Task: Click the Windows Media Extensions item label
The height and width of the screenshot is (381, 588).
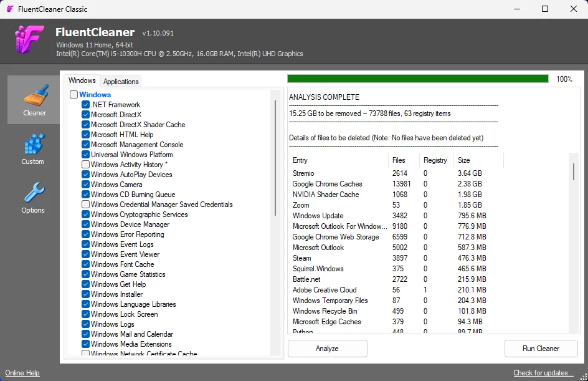Action: pyautogui.click(x=131, y=344)
